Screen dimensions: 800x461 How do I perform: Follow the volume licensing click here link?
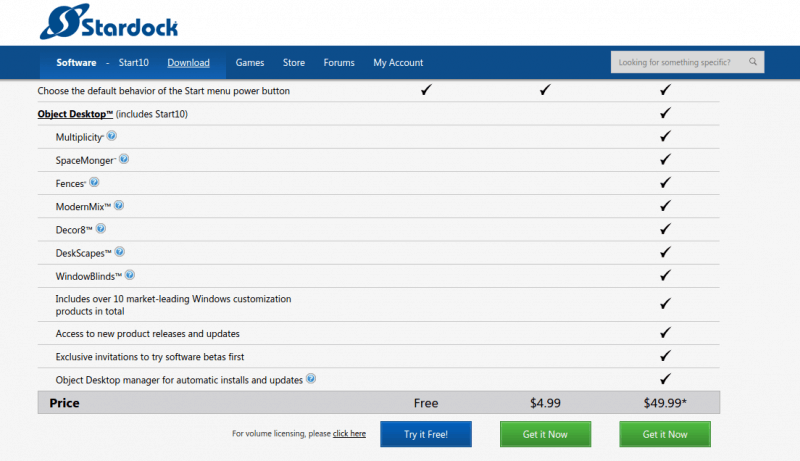point(349,434)
